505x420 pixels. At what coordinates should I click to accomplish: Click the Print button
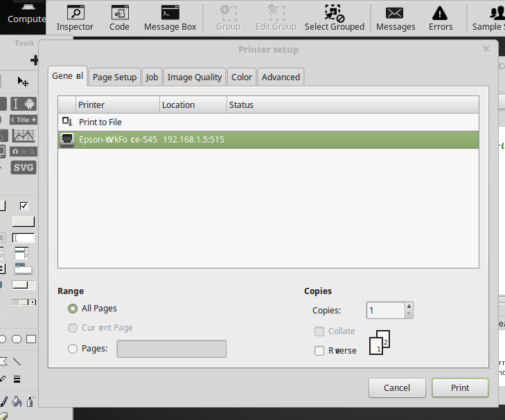[460, 388]
